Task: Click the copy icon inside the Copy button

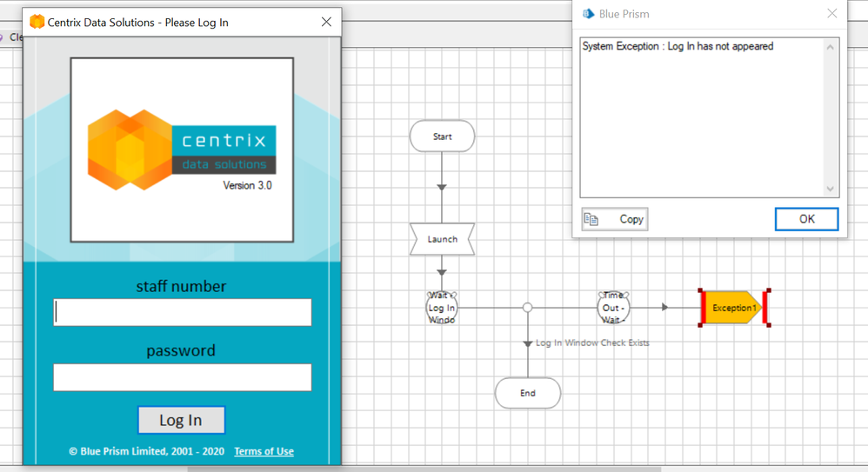Action: pyautogui.click(x=591, y=220)
